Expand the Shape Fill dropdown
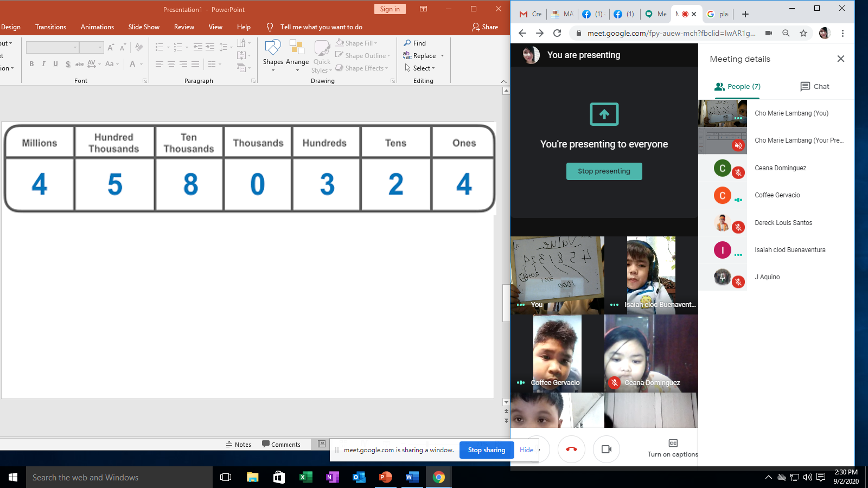This screenshot has height=488, width=868. [x=375, y=43]
